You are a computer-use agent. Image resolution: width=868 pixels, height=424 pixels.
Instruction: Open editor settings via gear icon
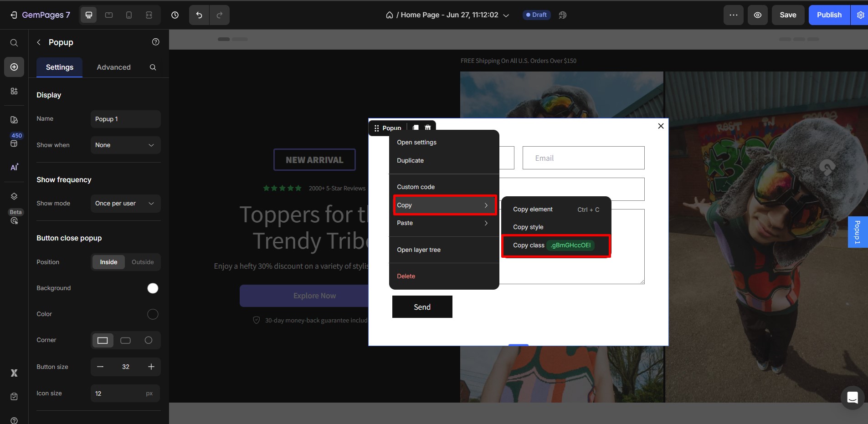point(860,15)
